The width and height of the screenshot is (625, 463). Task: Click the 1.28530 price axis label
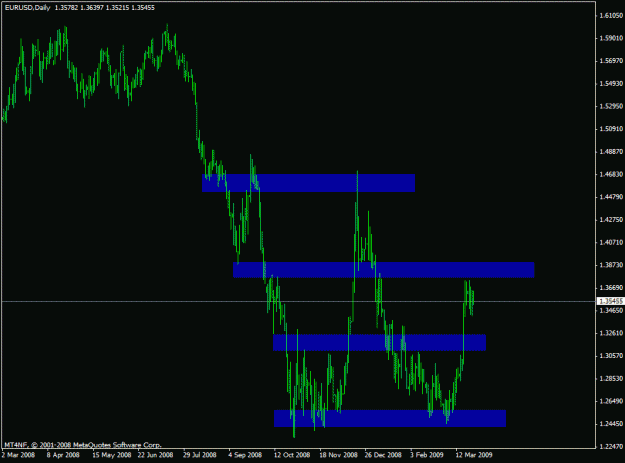(x=611, y=379)
